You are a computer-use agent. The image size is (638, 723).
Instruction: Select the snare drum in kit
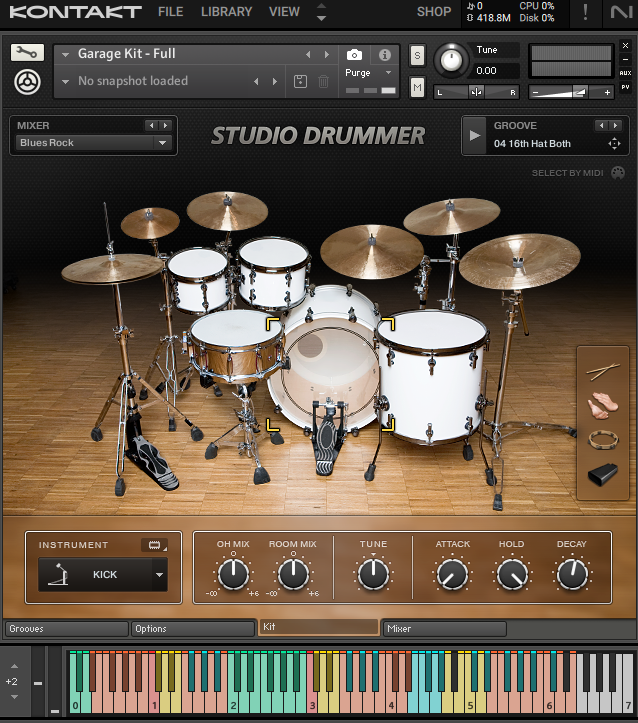click(235, 344)
